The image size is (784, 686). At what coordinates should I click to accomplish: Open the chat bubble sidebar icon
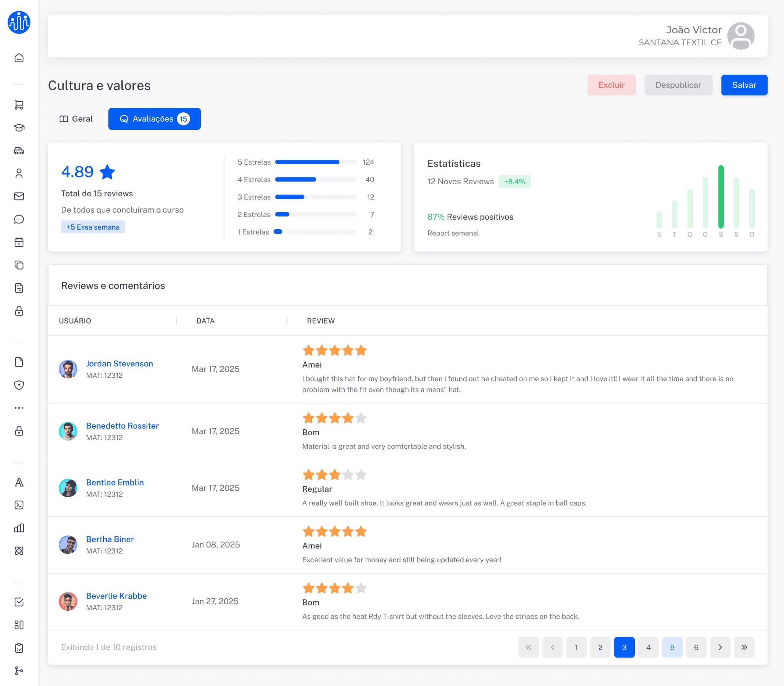click(19, 219)
